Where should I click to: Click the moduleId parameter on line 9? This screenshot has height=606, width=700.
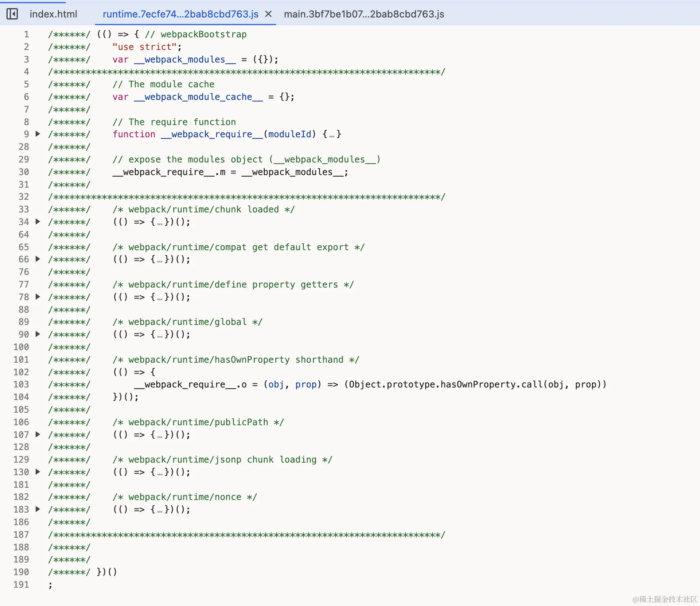290,134
